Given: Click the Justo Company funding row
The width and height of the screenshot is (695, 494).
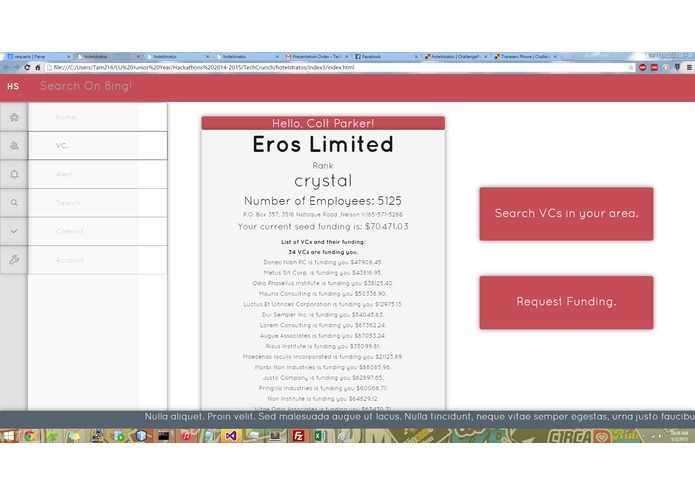Looking at the screenshot, I should (323, 378).
